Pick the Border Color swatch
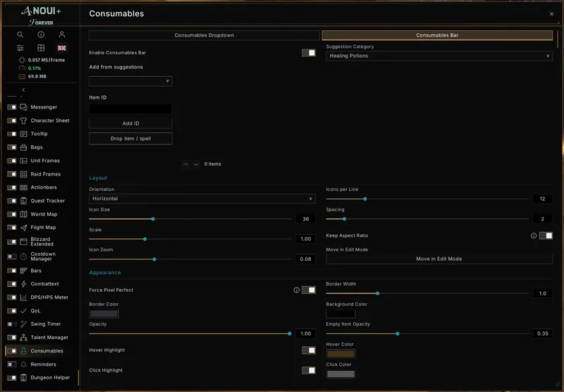 pyautogui.click(x=104, y=314)
